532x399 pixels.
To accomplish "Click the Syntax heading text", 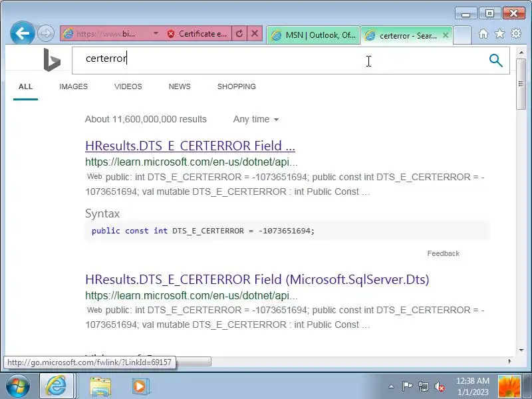I will click(102, 213).
